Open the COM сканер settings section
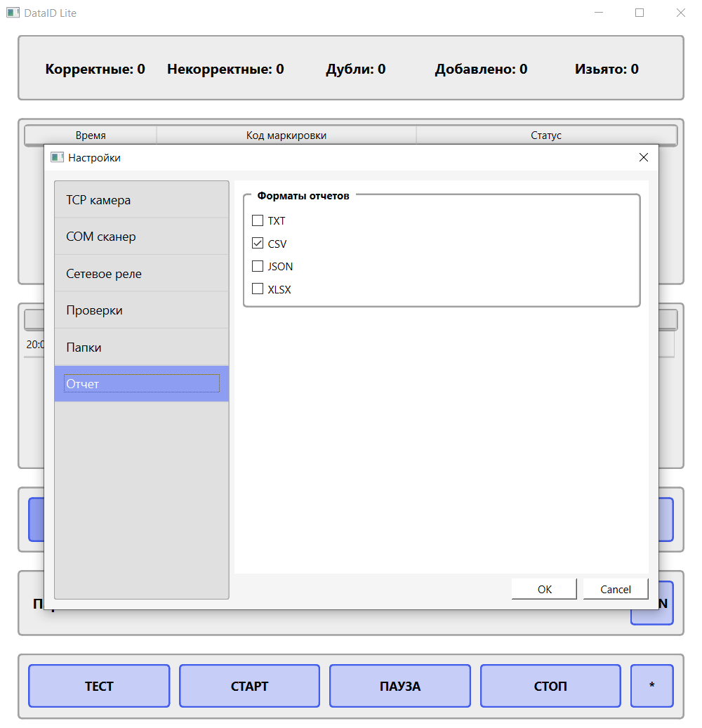The image size is (702, 728). 140,237
